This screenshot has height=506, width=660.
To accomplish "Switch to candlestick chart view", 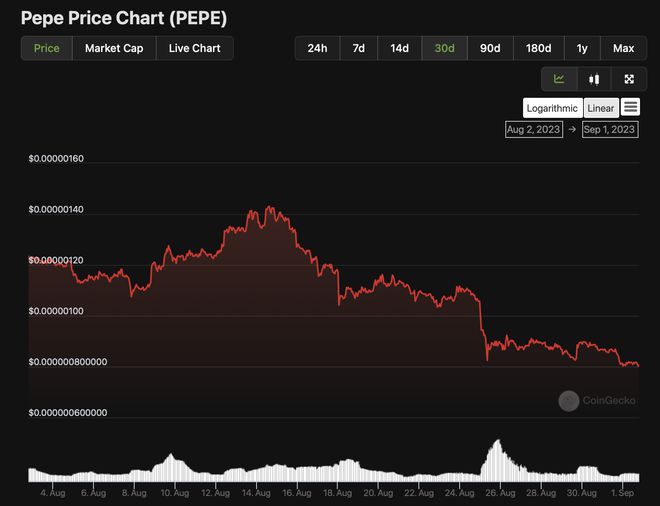I will (594, 79).
